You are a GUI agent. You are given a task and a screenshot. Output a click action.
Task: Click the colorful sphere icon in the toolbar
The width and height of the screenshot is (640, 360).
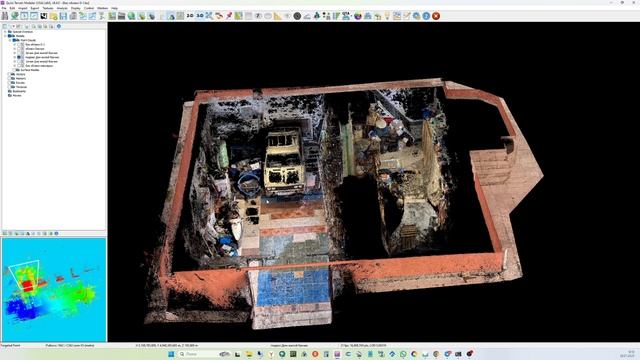tap(358, 16)
